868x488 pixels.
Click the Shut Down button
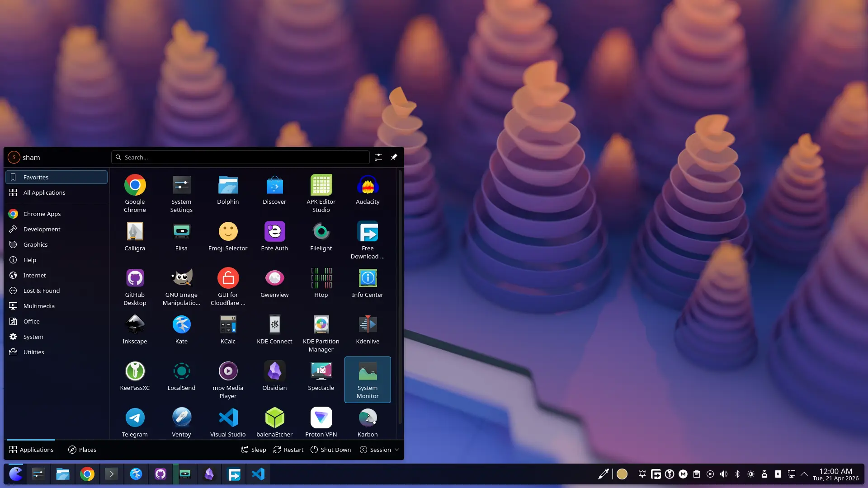tap(330, 450)
